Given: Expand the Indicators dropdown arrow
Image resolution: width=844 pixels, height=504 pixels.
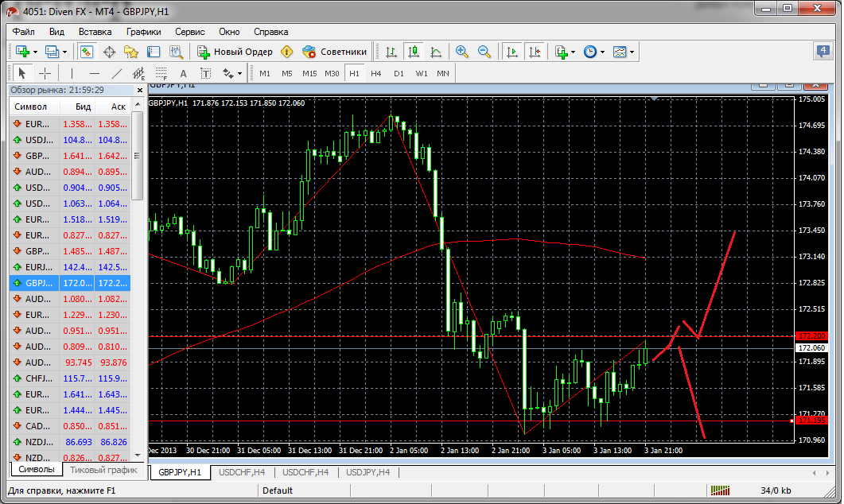Looking at the screenshot, I should point(573,52).
